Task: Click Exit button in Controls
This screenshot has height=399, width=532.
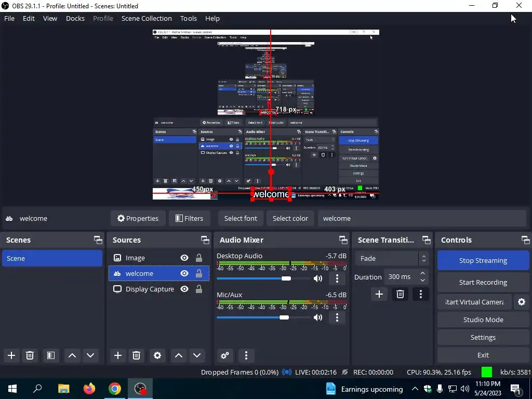Action: tap(483, 355)
